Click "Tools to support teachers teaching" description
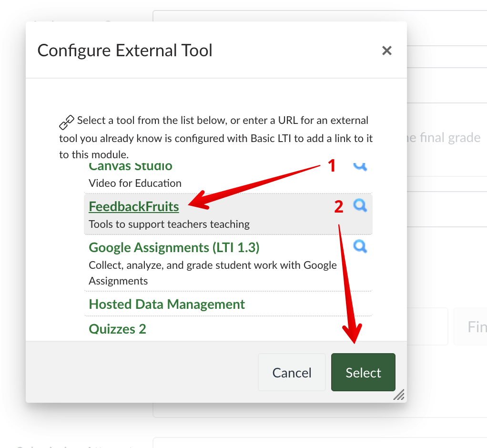The image size is (487, 448). point(169,224)
